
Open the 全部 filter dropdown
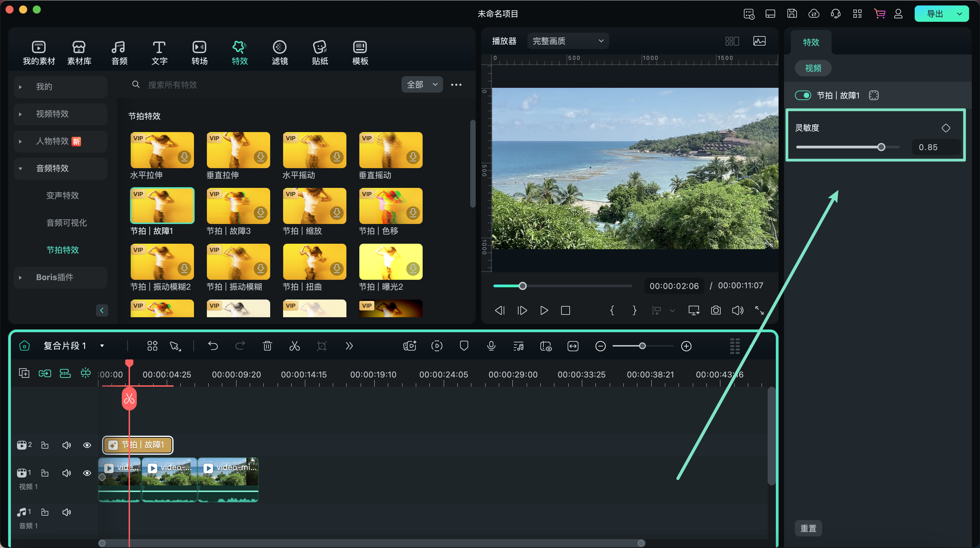click(x=422, y=84)
